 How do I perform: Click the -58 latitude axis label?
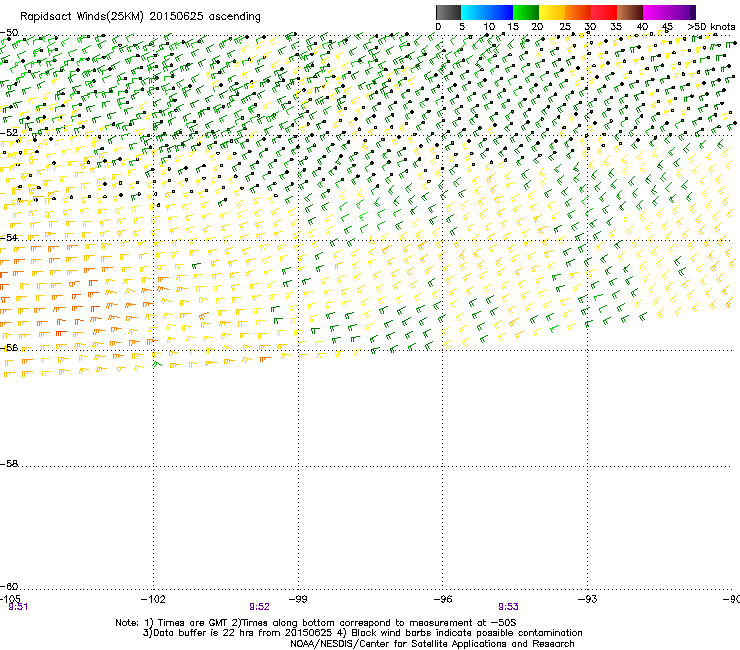[9, 464]
